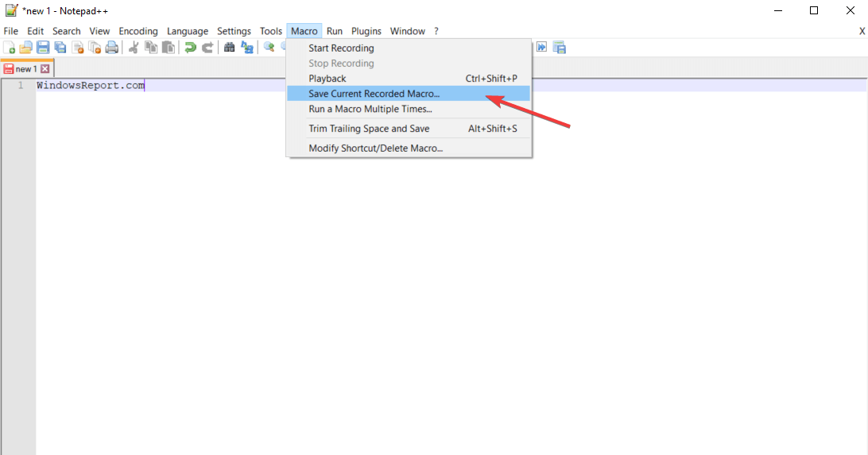Choose Start Recording from Macro menu
868x455 pixels.
(409, 48)
